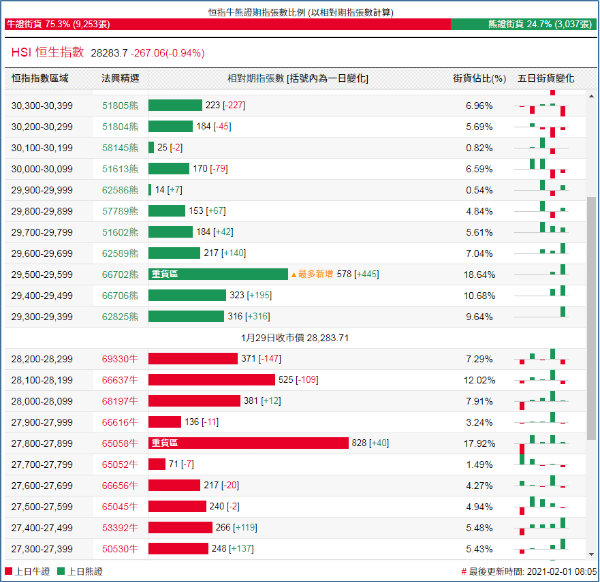Click the 10.68% street share value

point(479,295)
